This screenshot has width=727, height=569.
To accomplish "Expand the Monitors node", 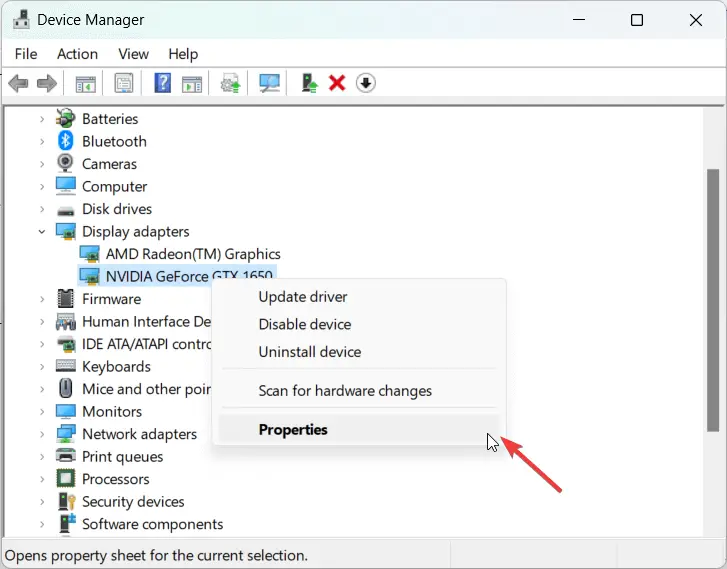I will tap(42, 412).
